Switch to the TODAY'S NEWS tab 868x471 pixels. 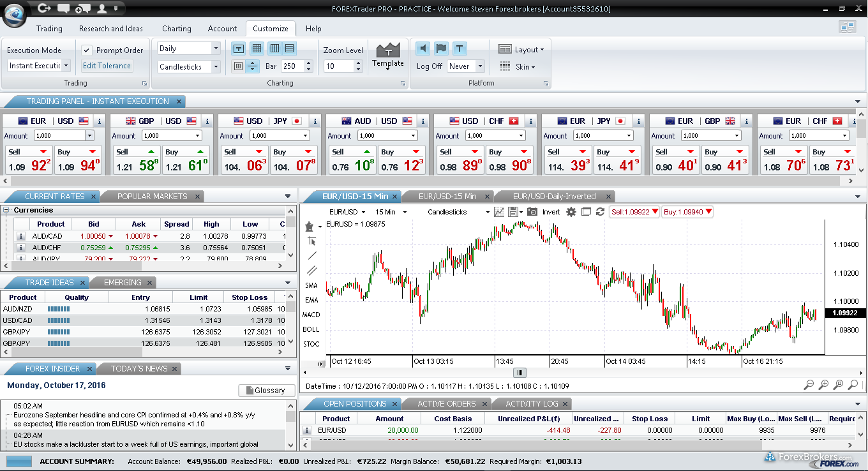point(139,369)
